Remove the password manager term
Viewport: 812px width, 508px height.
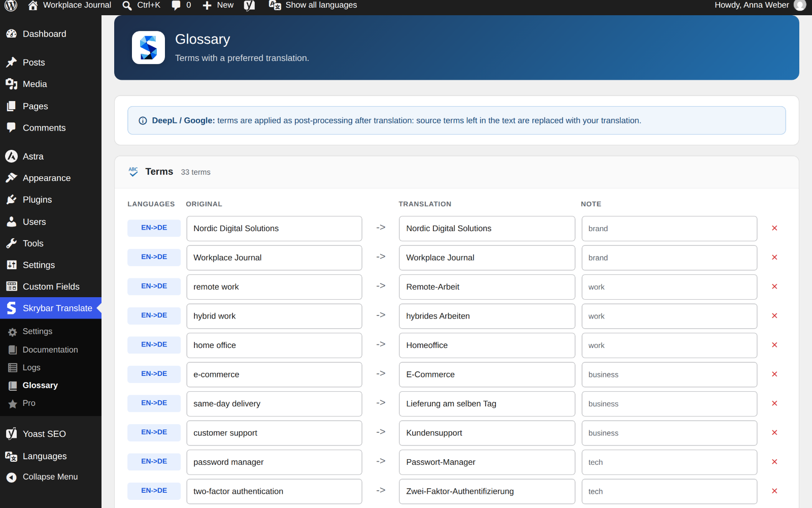point(774,462)
